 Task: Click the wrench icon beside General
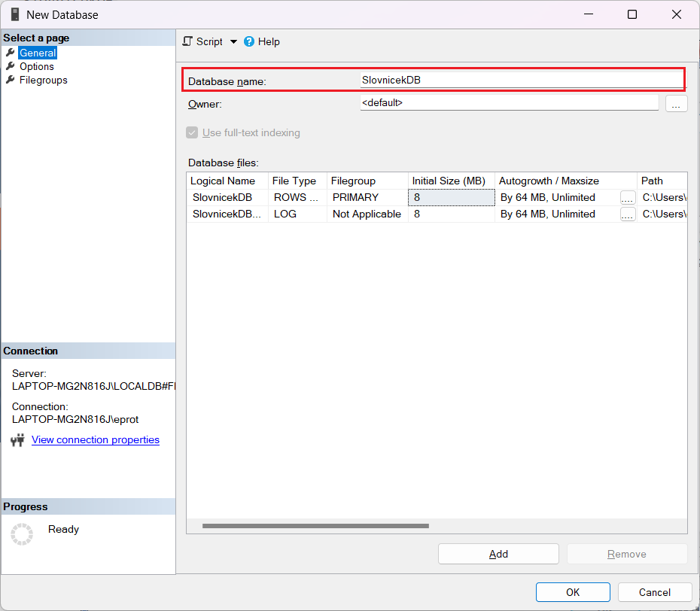(11, 53)
